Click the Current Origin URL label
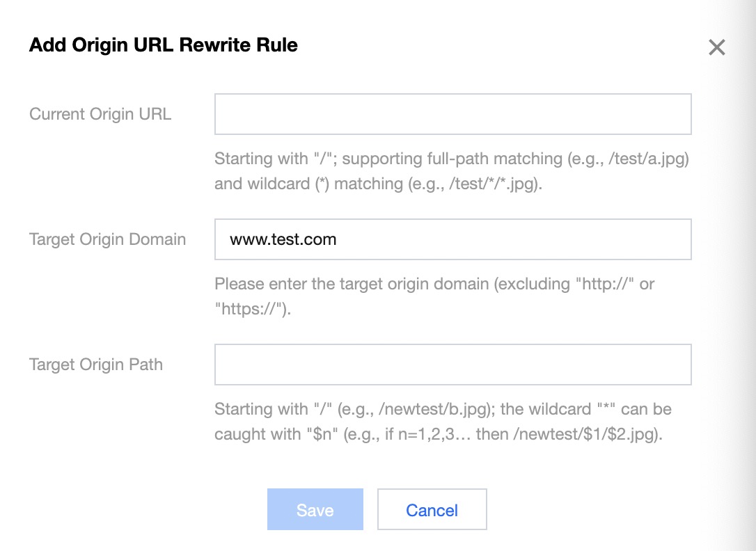This screenshot has height=551, width=756. point(100,114)
